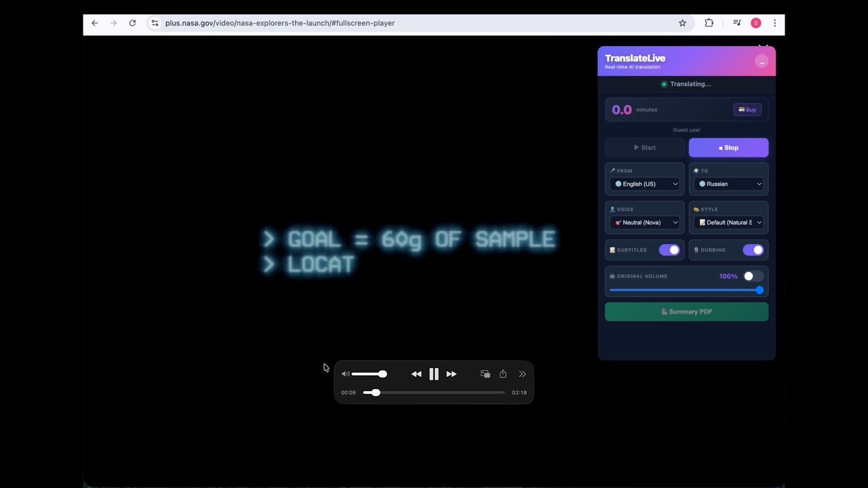Open Chrome media controls icon

(737, 23)
